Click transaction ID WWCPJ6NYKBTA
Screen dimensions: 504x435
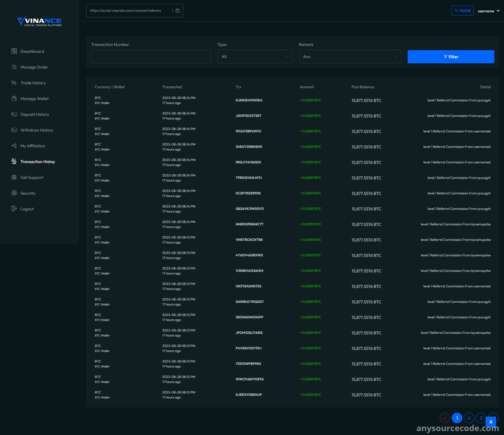tap(250, 379)
